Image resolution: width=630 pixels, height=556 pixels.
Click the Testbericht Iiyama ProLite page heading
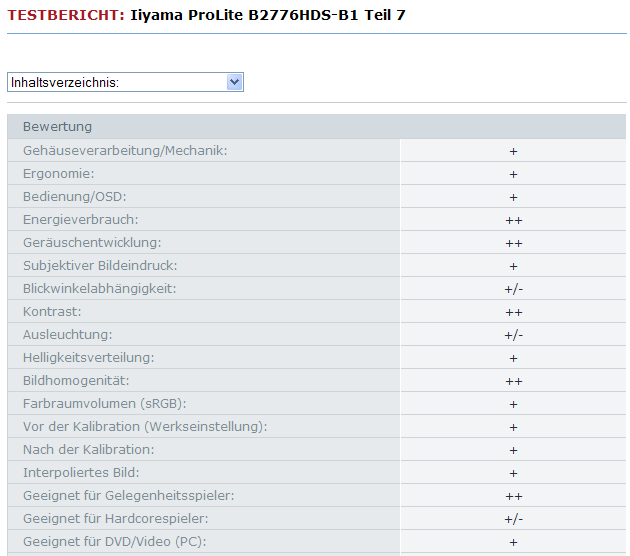click(x=206, y=15)
